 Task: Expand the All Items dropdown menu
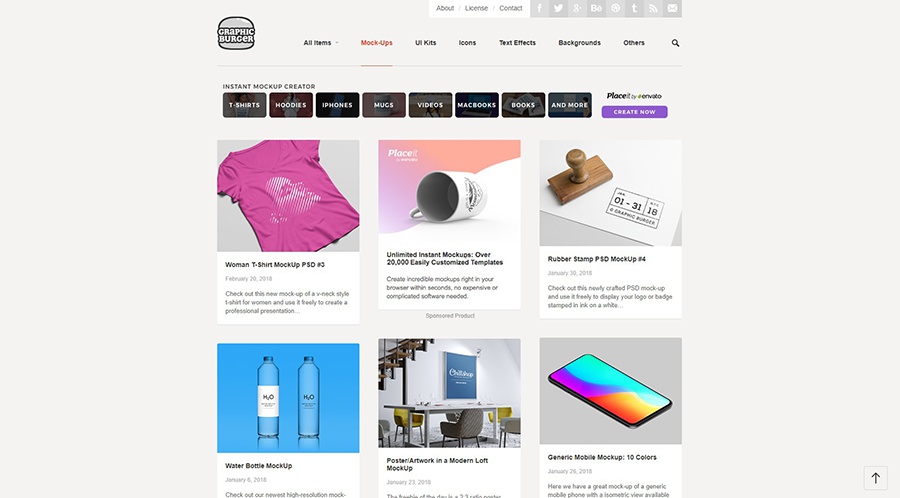click(x=321, y=42)
